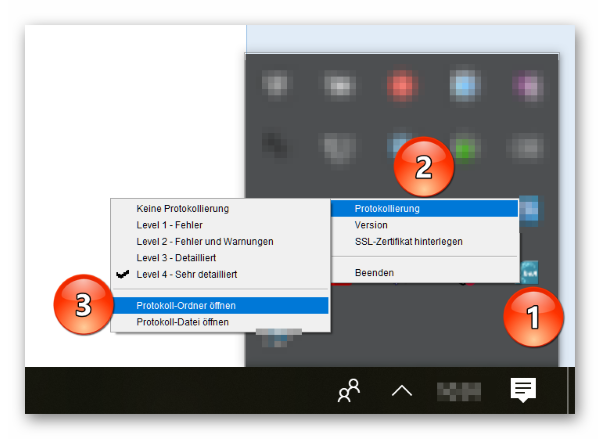Click the red tray icon in top row
This screenshot has width=600, height=439.
pos(402,86)
